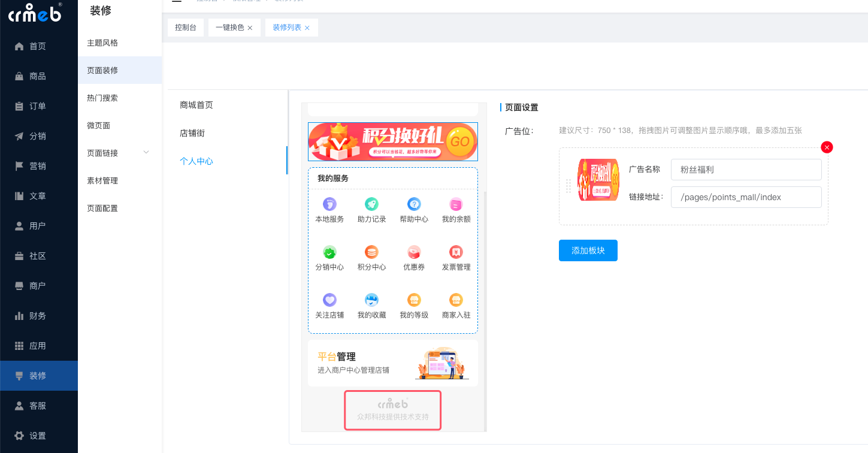
Task: Click the 发票管理 invoice icon
Action: tap(456, 252)
